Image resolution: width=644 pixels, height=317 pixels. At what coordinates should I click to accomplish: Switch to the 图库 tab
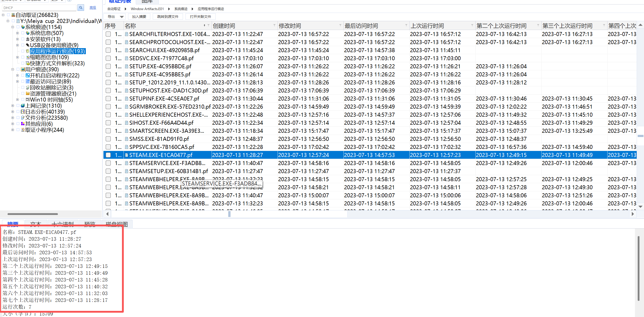point(147,2)
